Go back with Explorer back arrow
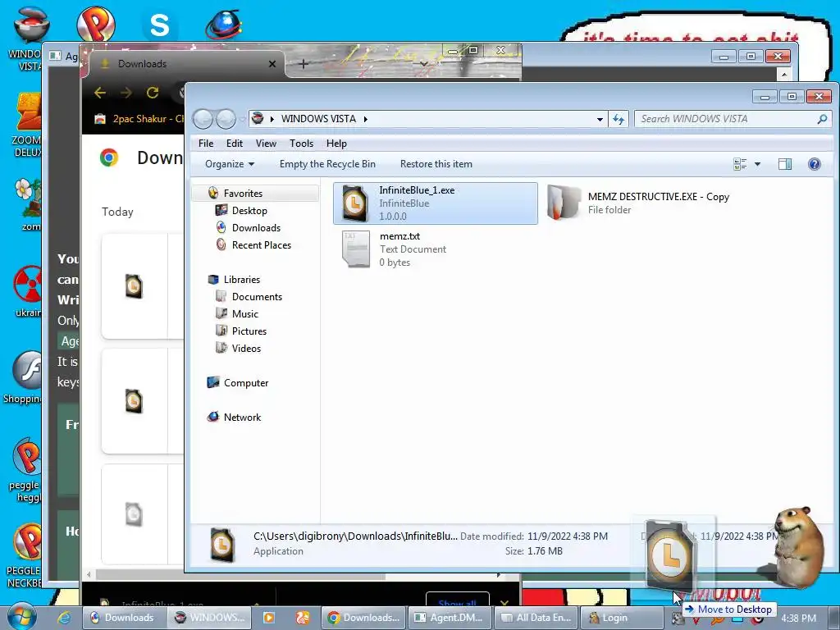Screen dimensions: 840x630 click(x=203, y=119)
